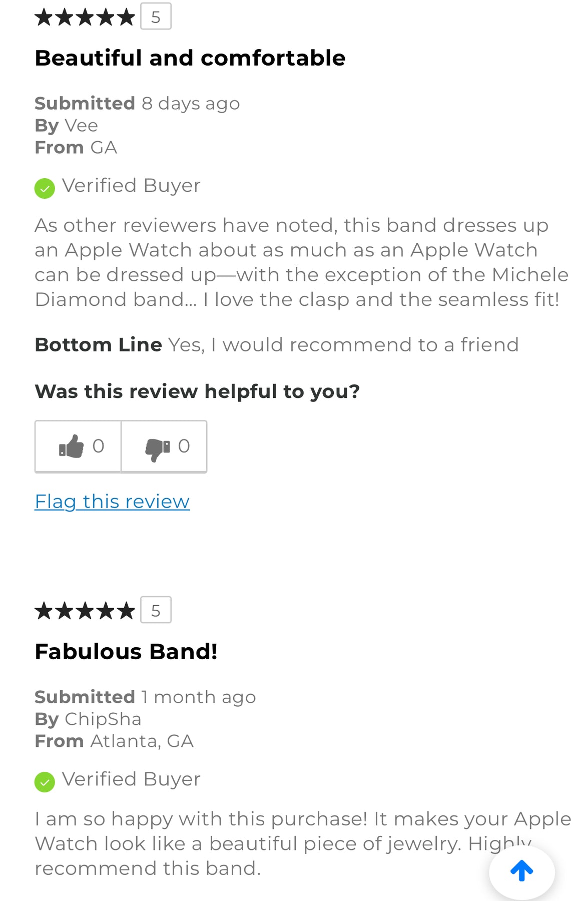The image size is (588, 901).
Task: Click the five-star rating on Vee's review
Action: pos(85,17)
